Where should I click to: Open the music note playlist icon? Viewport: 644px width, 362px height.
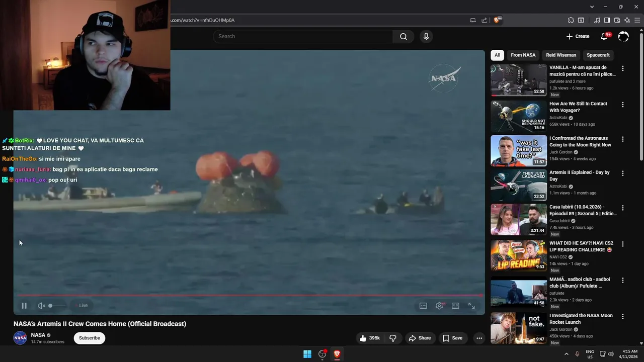pos(597,20)
